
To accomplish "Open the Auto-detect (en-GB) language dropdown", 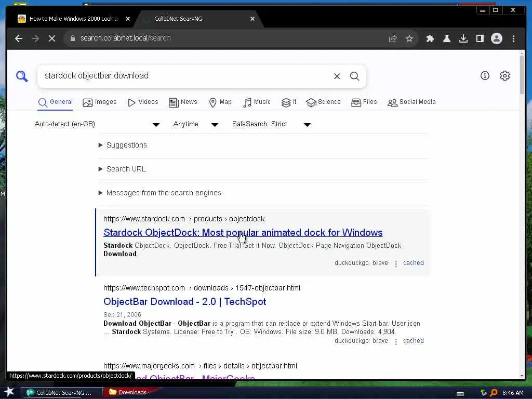I will pos(97,124).
